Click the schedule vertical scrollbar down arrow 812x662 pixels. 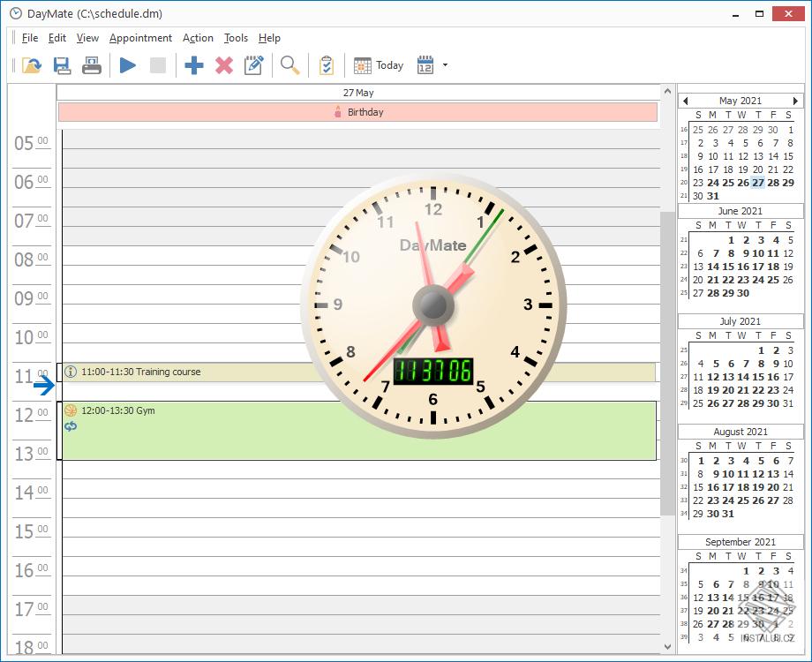coord(667,646)
